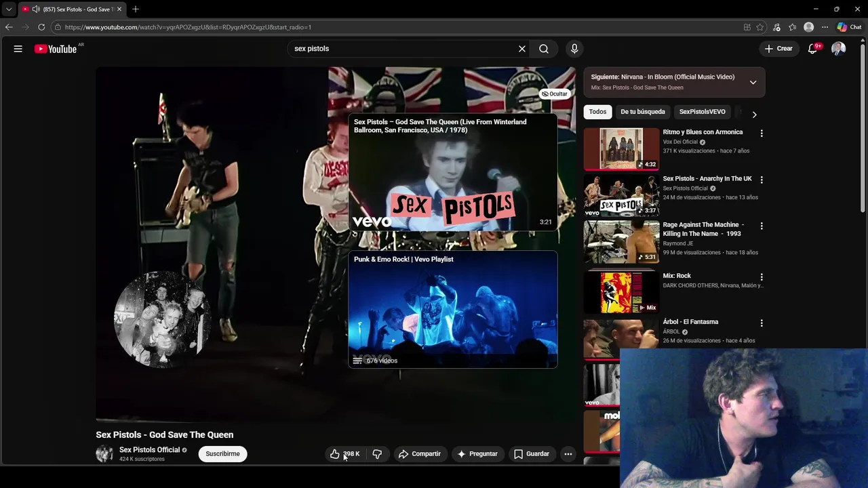
Task: Subscribe with the Suscribirme button
Action: coord(223,454)
